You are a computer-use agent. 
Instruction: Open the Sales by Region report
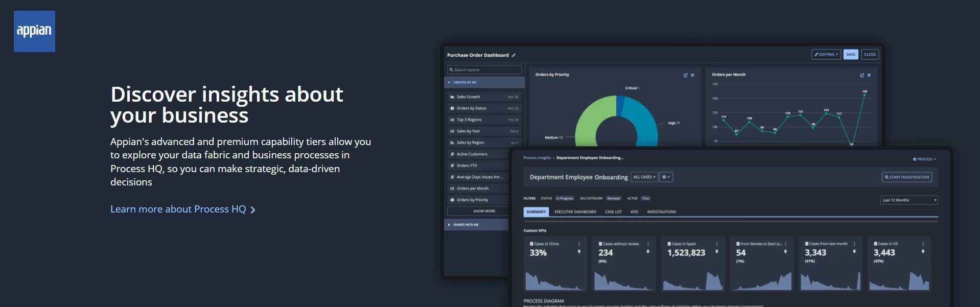pyautogui.click(x=484, y=143)
